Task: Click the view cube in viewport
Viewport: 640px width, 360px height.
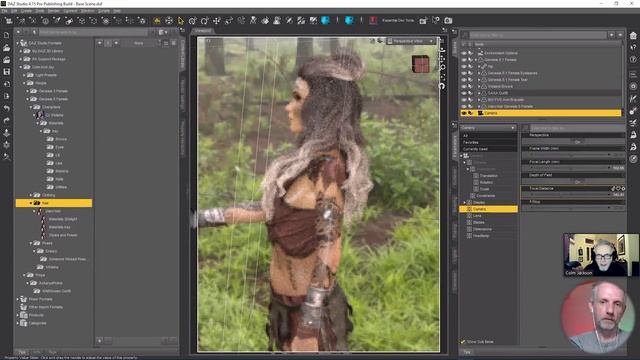Action: click(420, 64)
